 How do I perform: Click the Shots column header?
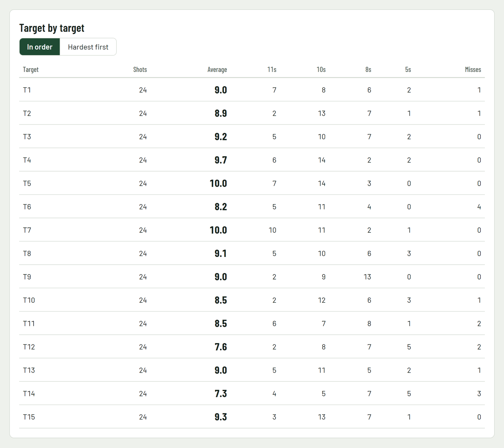click(140, 70)
